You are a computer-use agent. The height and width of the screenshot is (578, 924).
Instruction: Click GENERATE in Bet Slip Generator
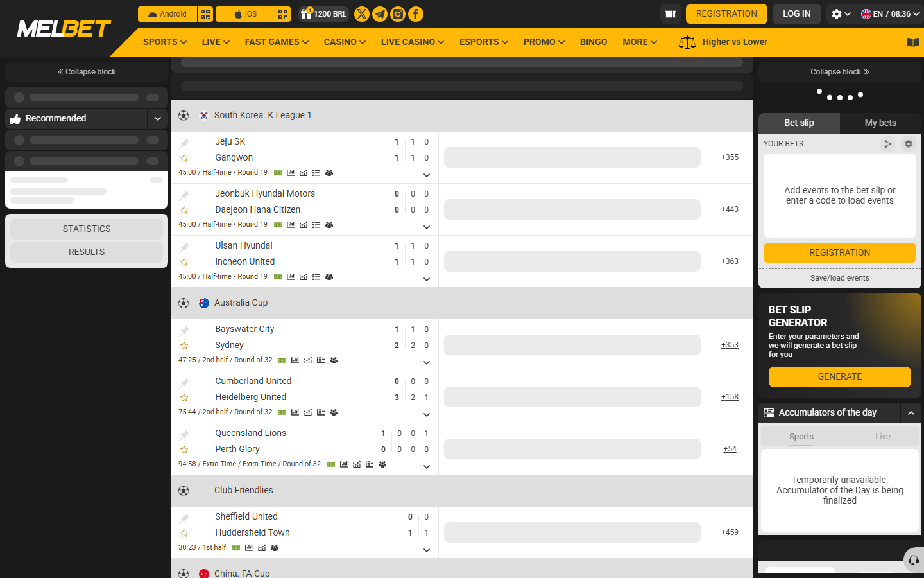[x=839, y=377]
